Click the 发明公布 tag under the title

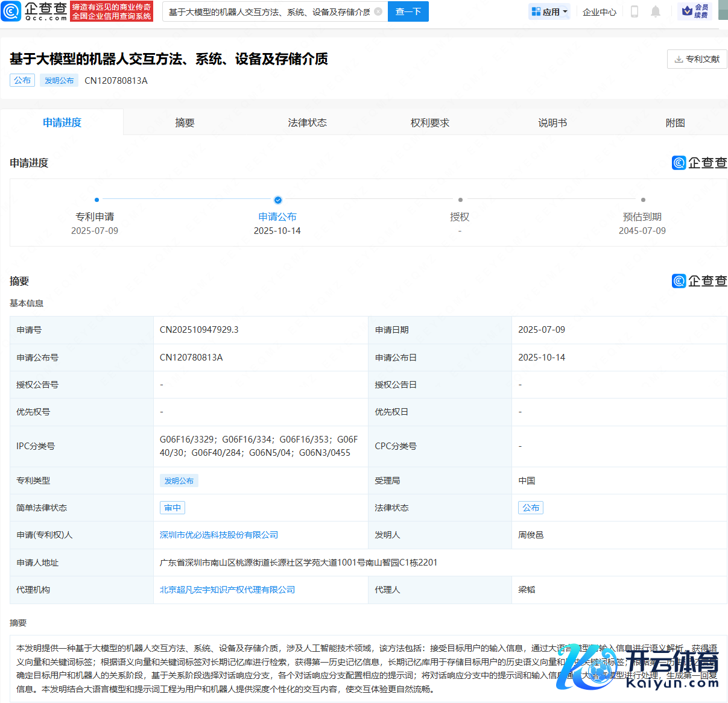[x=59, y=80]
